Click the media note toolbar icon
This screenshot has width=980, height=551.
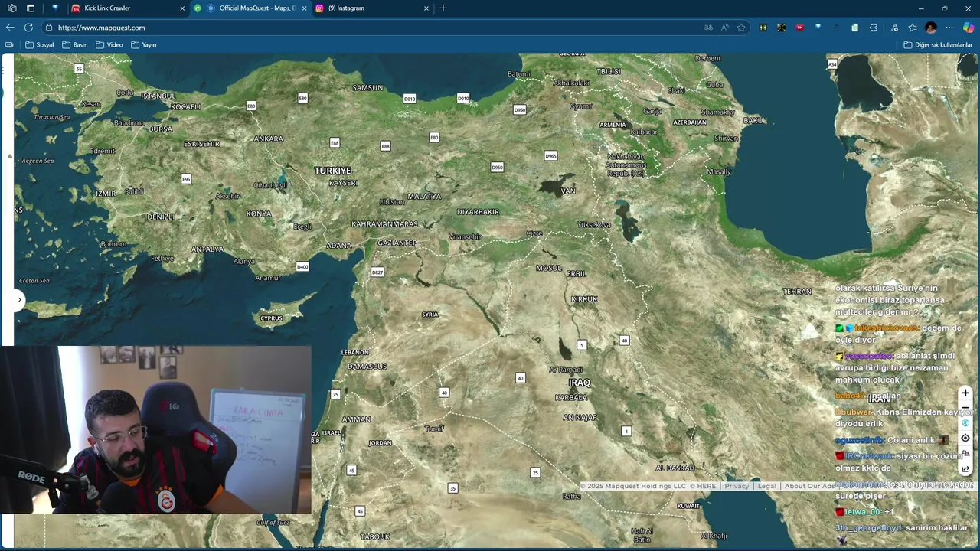(x=894, y=28)
